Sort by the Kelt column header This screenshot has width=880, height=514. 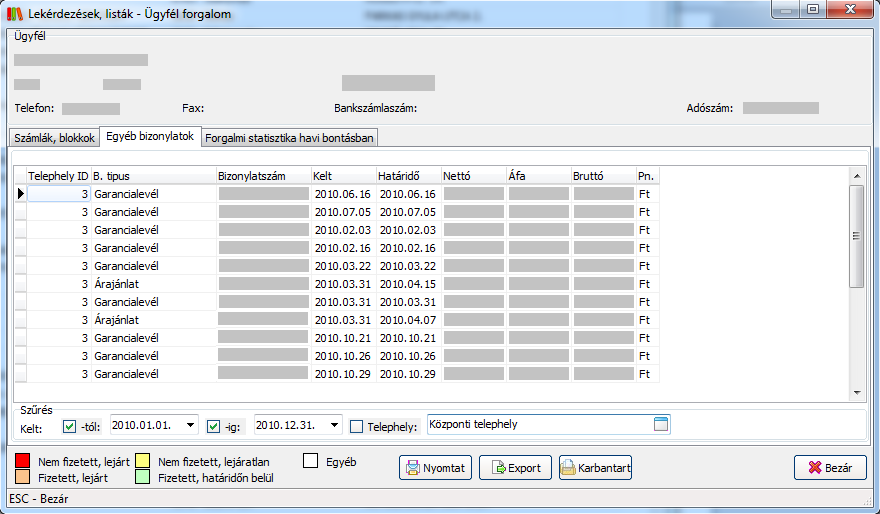click(x=342, y=176)
